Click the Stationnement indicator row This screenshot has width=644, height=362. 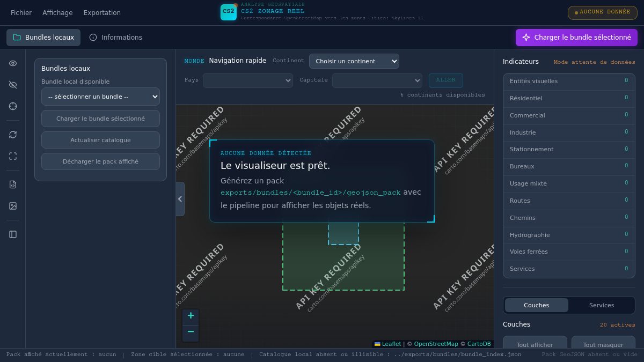click(569, 150)
